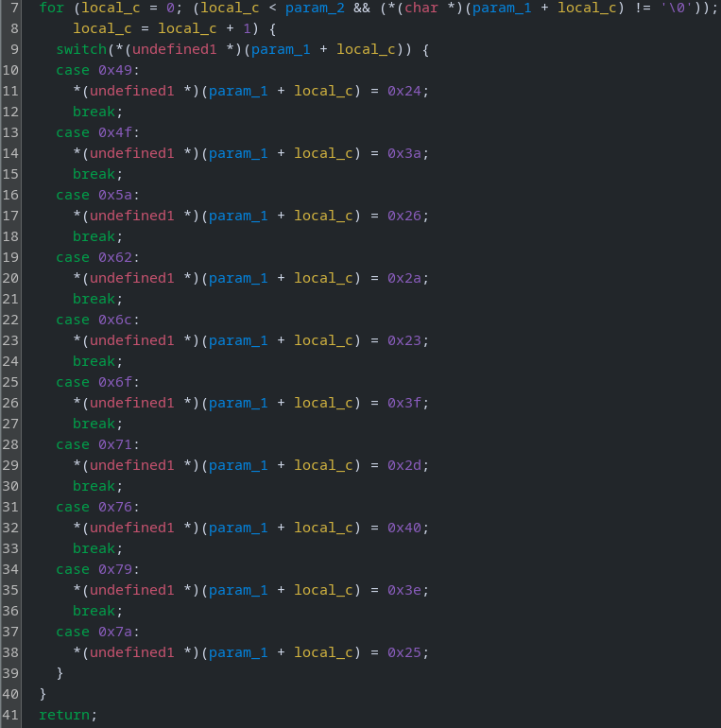Viewport: 721px width, 728px height.
Task: Click the closing brace on line 39
Action: pos(60,673)
